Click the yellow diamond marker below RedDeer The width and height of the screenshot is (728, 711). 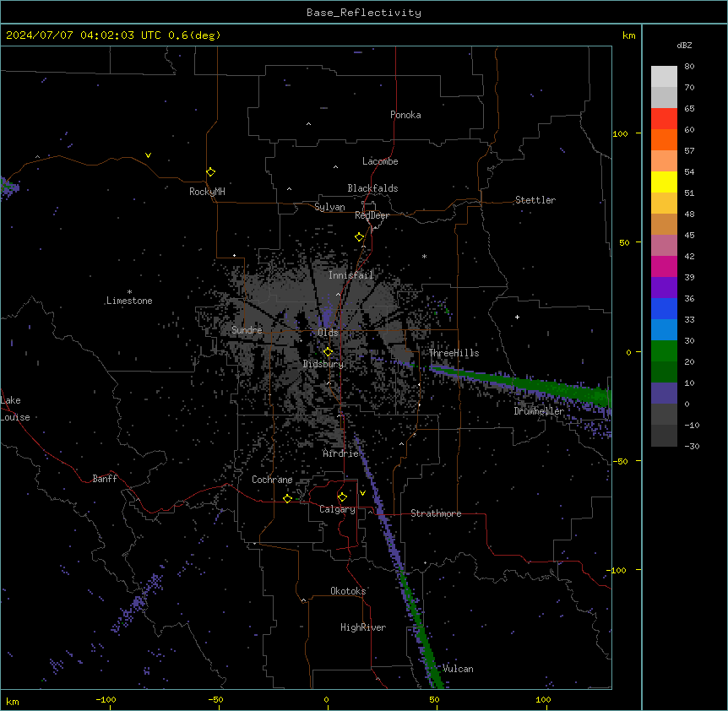(360, 237)
